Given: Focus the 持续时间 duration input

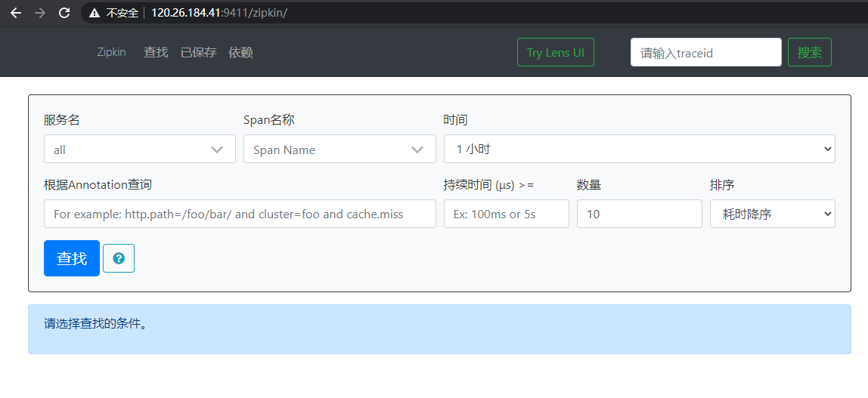Looking at the screenshot, I should 506,214.
